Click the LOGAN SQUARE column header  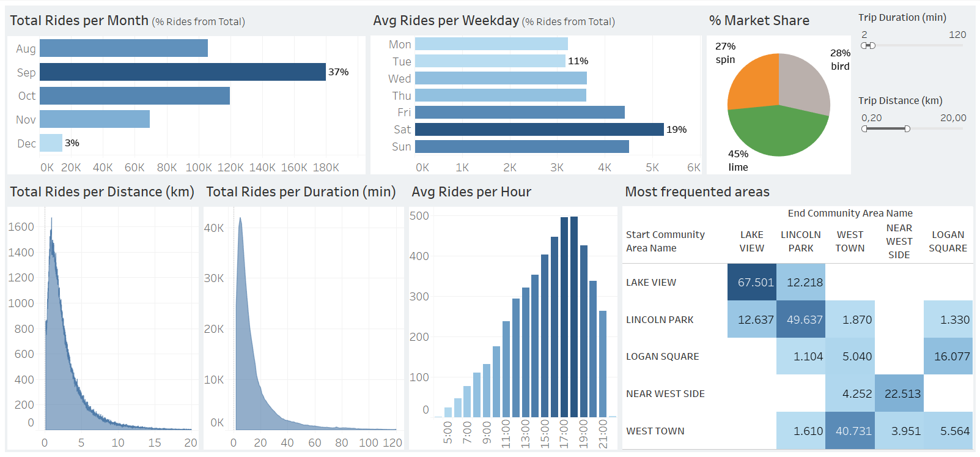coord(948,242)
